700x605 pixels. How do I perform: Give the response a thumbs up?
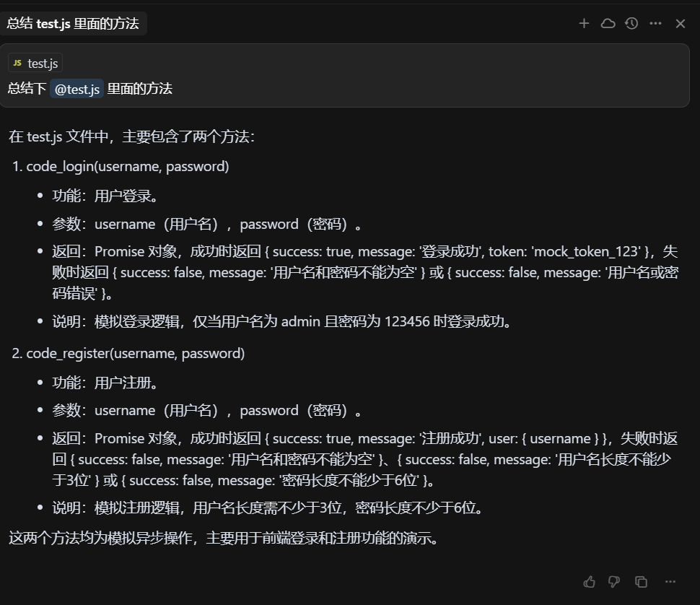[x=590, y=581]
